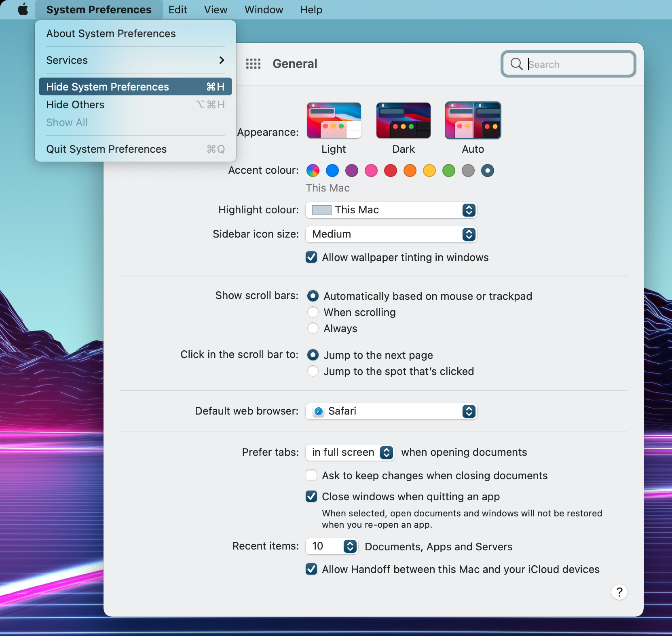The height and width of the screenshot is (636, 672).
Task: Select the Auto appearance thumbnail
Action: click(x=473, y=120)
